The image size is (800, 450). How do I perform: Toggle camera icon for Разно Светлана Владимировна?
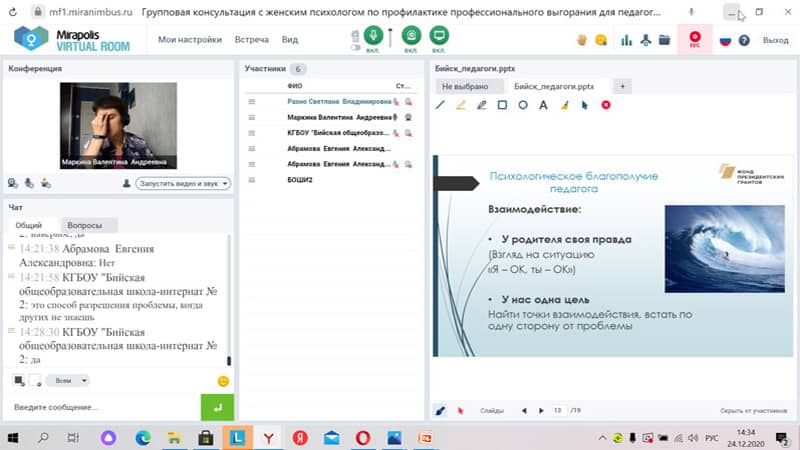408,102
